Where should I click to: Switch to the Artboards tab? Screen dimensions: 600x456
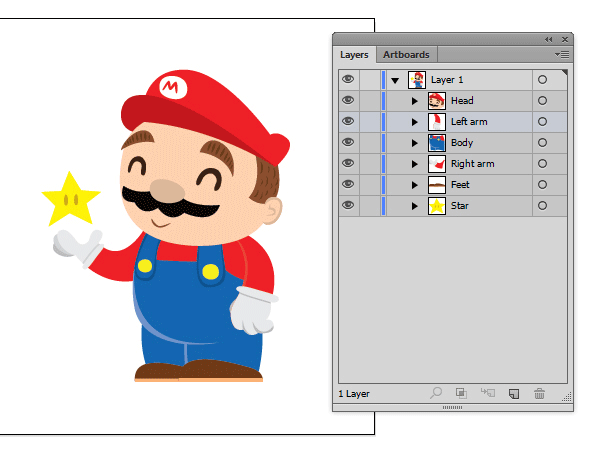[407, 54]
